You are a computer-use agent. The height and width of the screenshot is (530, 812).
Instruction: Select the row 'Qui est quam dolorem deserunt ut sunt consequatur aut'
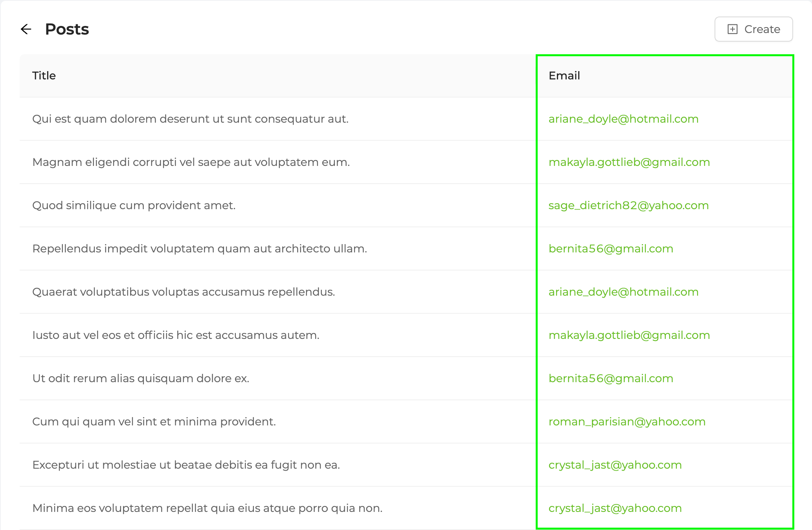[190, 119]
